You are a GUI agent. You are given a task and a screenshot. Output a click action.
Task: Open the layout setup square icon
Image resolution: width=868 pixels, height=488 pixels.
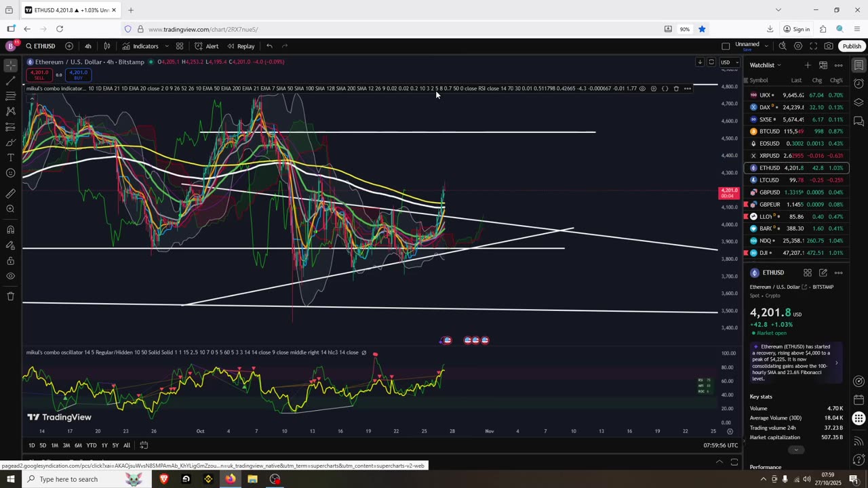pyautogui.click(x=726, y=46)
